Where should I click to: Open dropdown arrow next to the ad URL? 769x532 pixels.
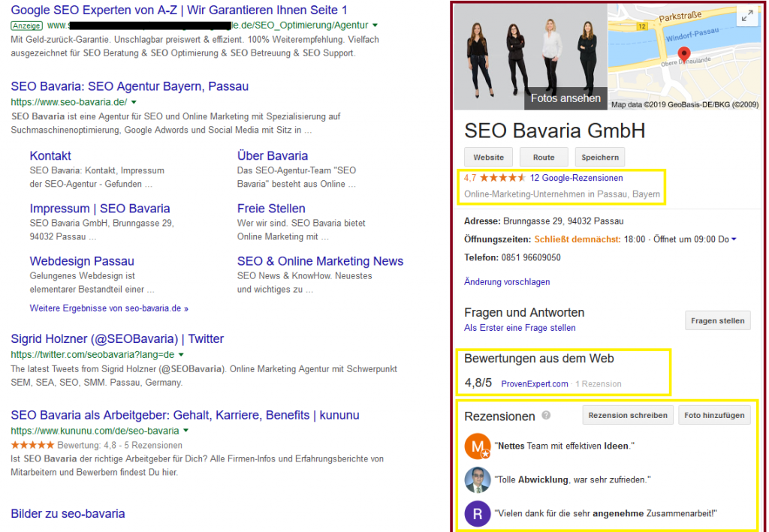point(375,25)
